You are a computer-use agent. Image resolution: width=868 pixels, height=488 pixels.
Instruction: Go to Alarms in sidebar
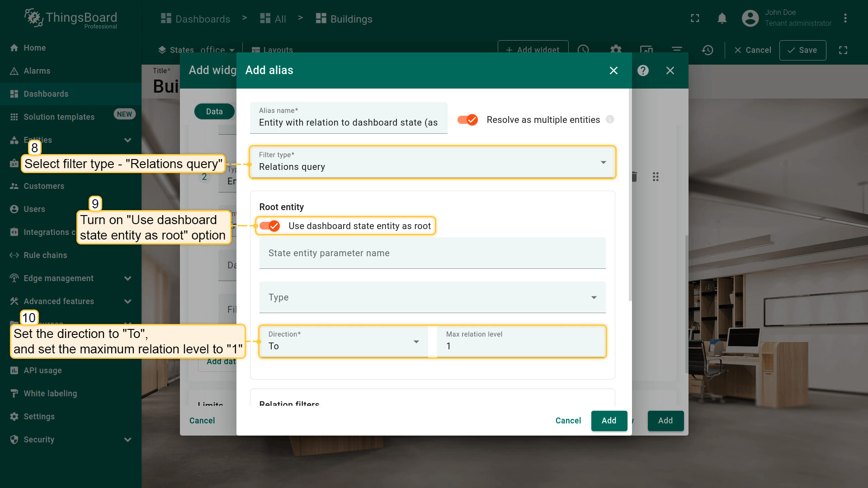click(x=37, y=71)
